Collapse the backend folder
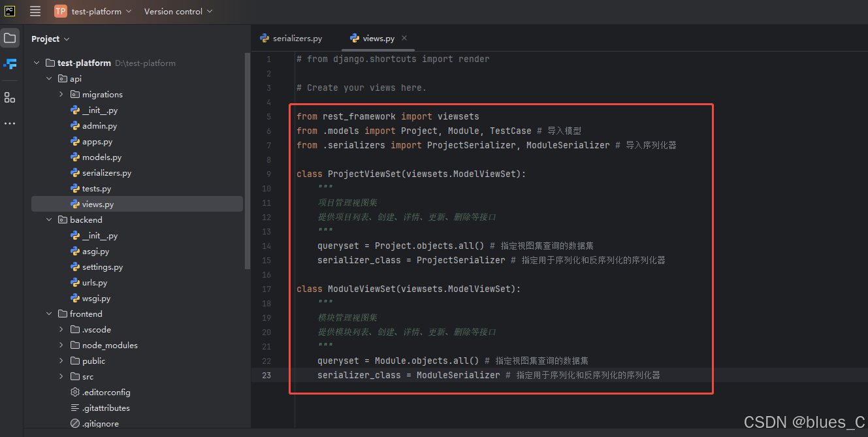The width and height of the screenshot is (868, 437). click(50, 220)
